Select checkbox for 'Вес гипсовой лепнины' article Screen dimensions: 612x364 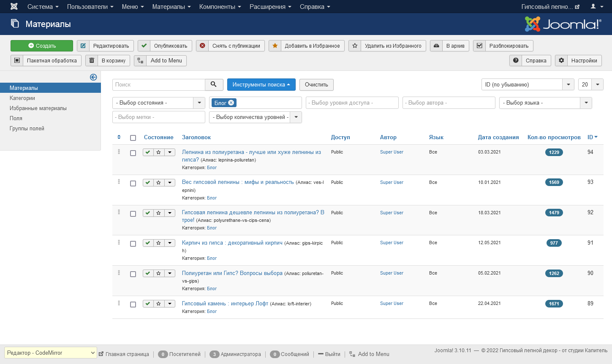(133, 183)
